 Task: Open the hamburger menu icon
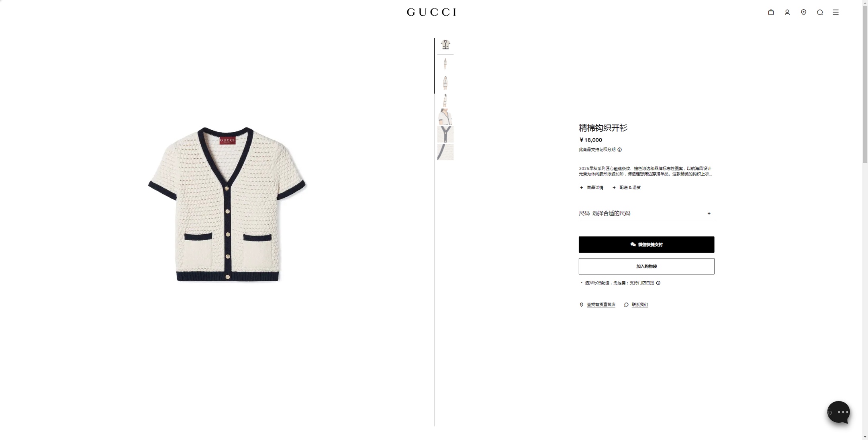click(836, 12)
